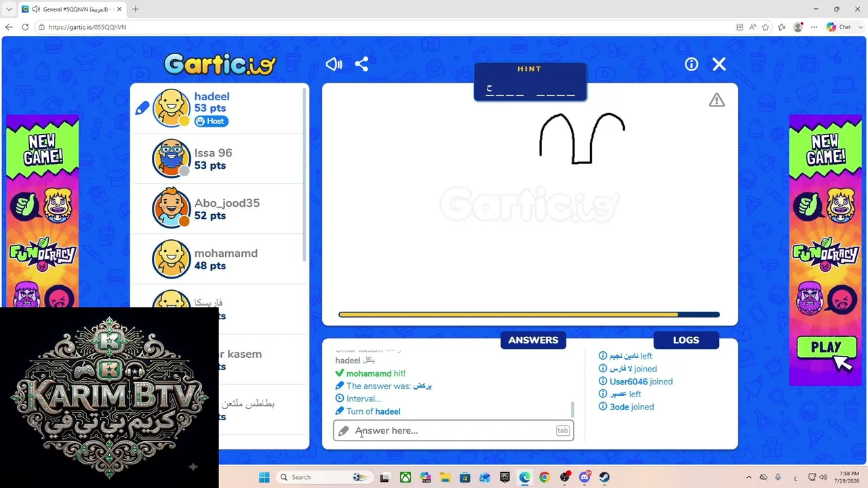This screenshot has height=488, width=868.
Task: Add this page to favorites star
Action: pyautogui.click(x=766, y=27)
